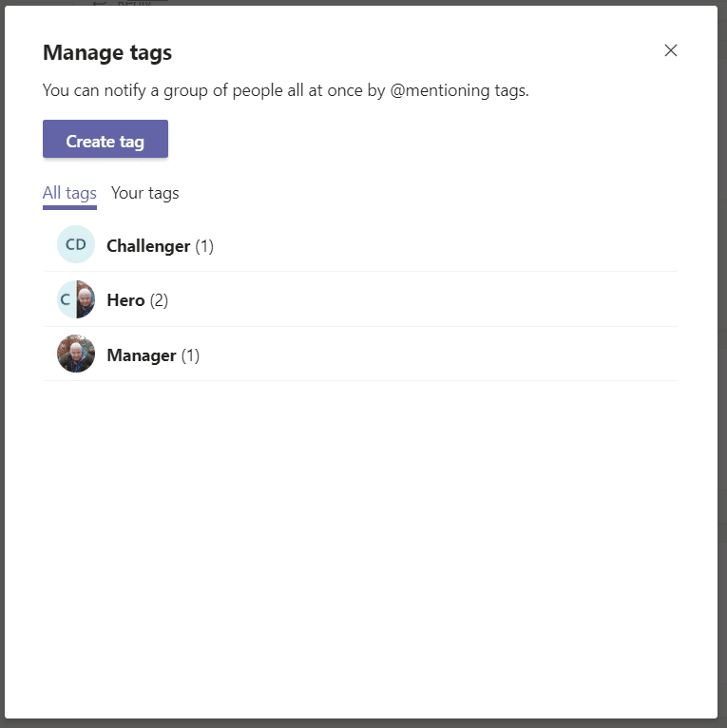The image size is (727, 728).
Task: Open the Your tags tab
Action: [x=144, y=193]
